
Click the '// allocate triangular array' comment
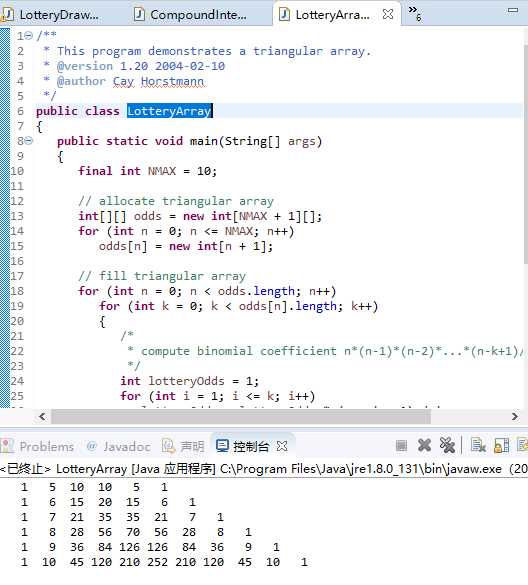176,201
